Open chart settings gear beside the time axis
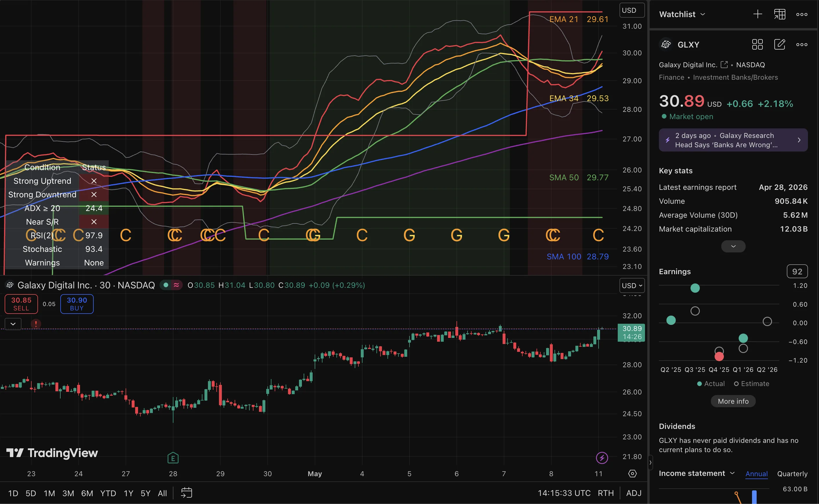 click(632, 473)
